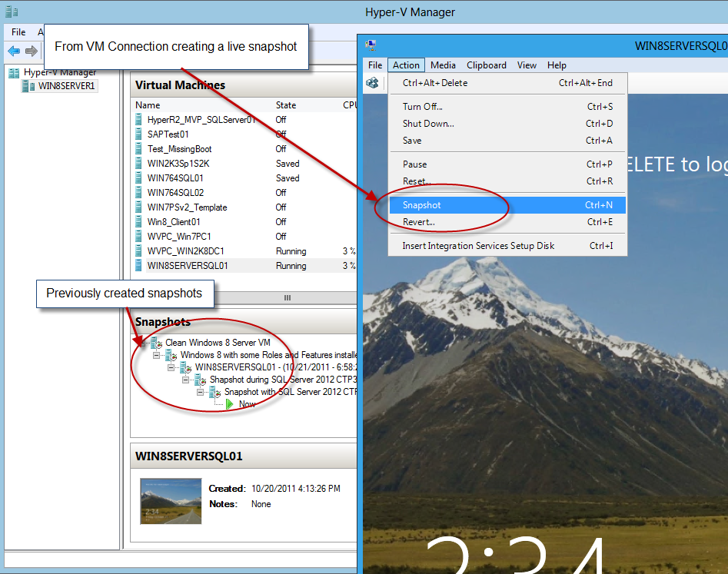728x574 pixels.
Task: Open the File menu in Hyper-V Manager
Action: [x=18, y=32]
